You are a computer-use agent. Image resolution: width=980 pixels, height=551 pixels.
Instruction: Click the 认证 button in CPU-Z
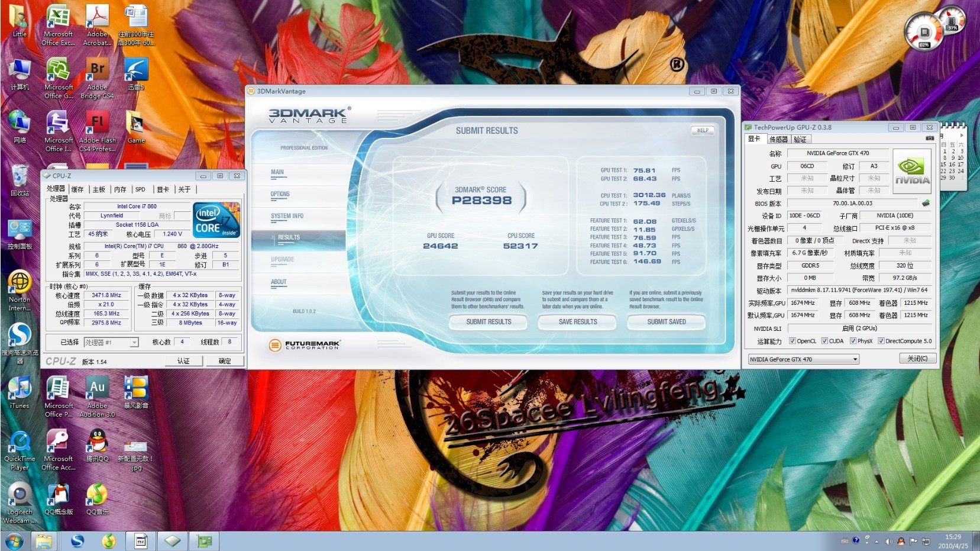tap(184, 361)
